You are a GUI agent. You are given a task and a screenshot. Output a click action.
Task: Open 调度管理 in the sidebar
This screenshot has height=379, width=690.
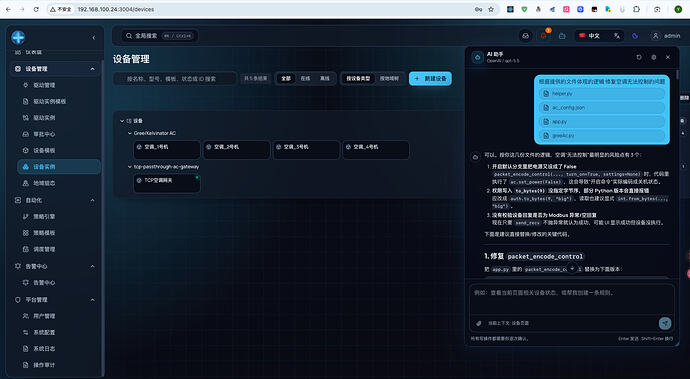(44, 249)
